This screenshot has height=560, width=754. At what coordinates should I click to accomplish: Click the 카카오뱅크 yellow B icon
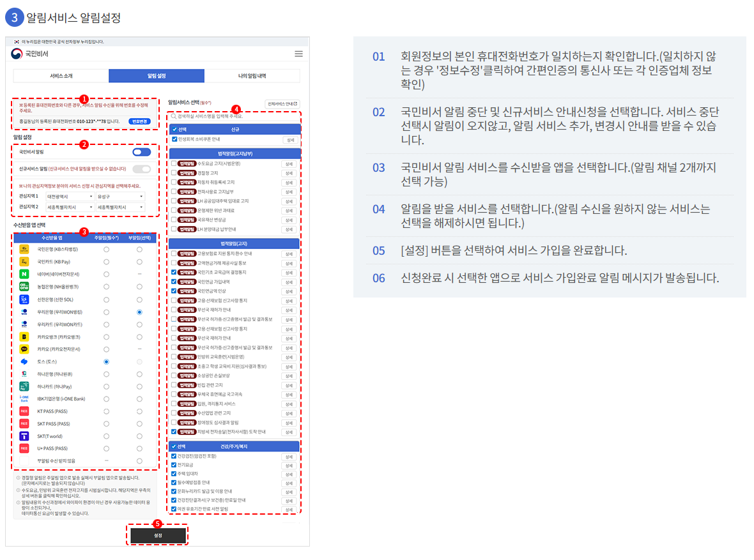point(24,337)
